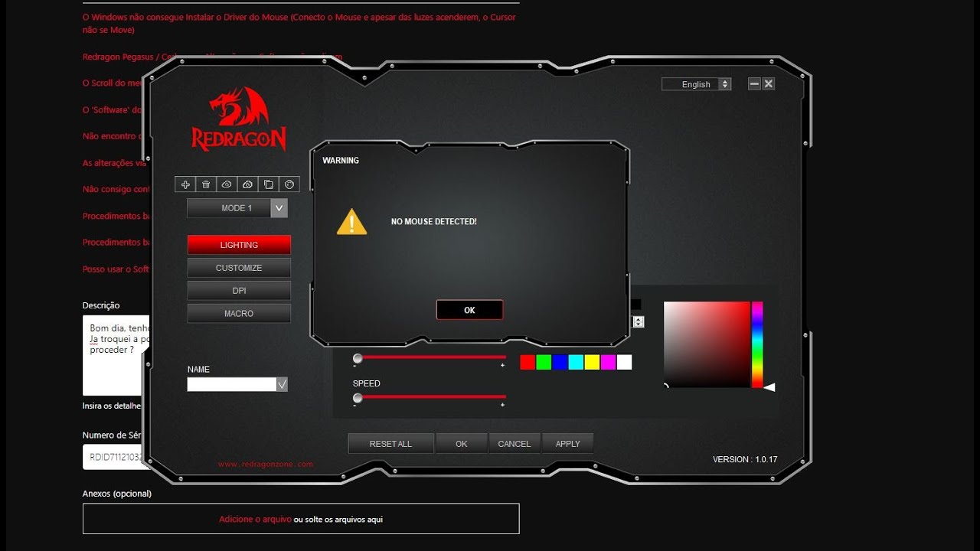Open the www.redragonzone.com link
The height and width of the screenshot is (551, 980).
pos(266,465)
